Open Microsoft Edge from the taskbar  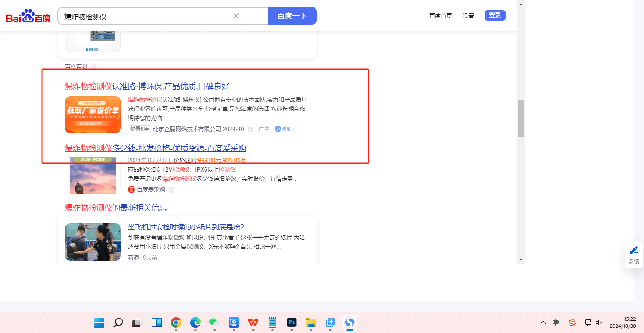coord(195,323)
